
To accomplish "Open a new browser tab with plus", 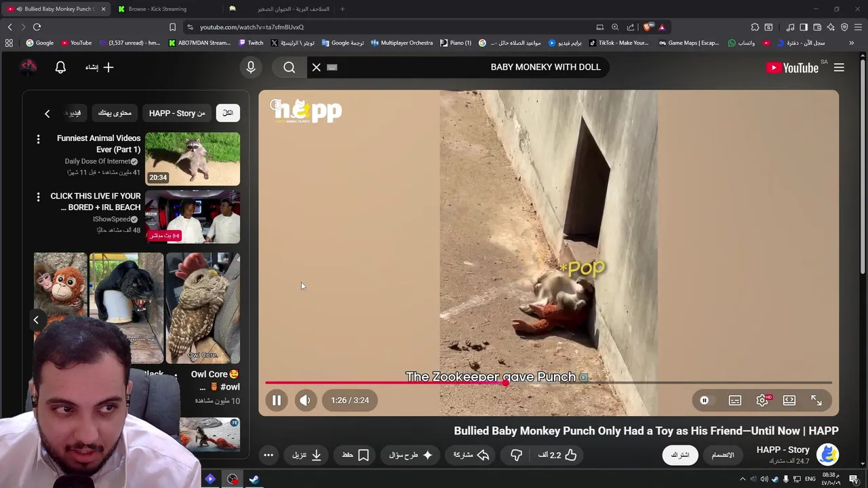I will click(x=342, y=9).
